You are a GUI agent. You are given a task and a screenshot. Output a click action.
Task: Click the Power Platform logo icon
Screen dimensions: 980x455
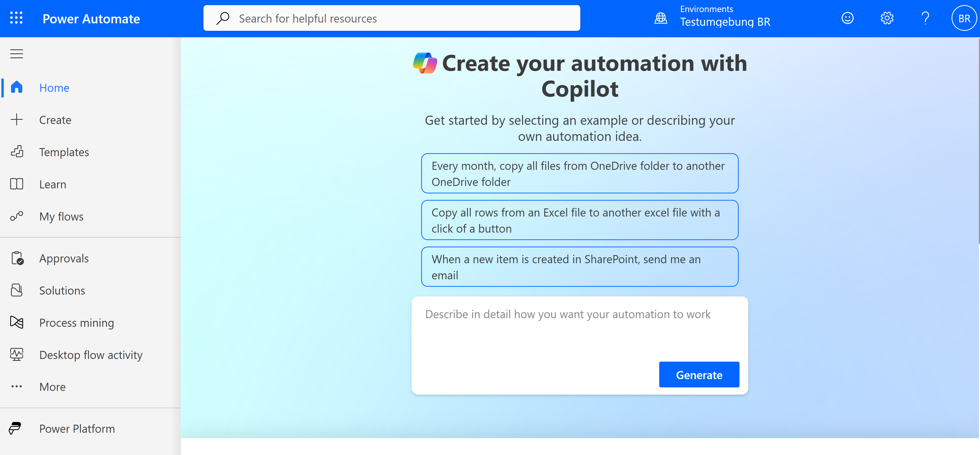[15, 428]
